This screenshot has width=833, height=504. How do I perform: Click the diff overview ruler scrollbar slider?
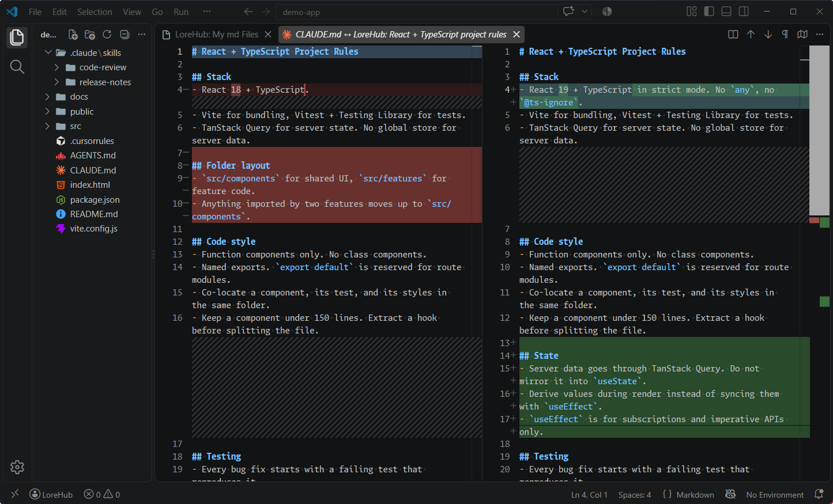click(819, 130)
